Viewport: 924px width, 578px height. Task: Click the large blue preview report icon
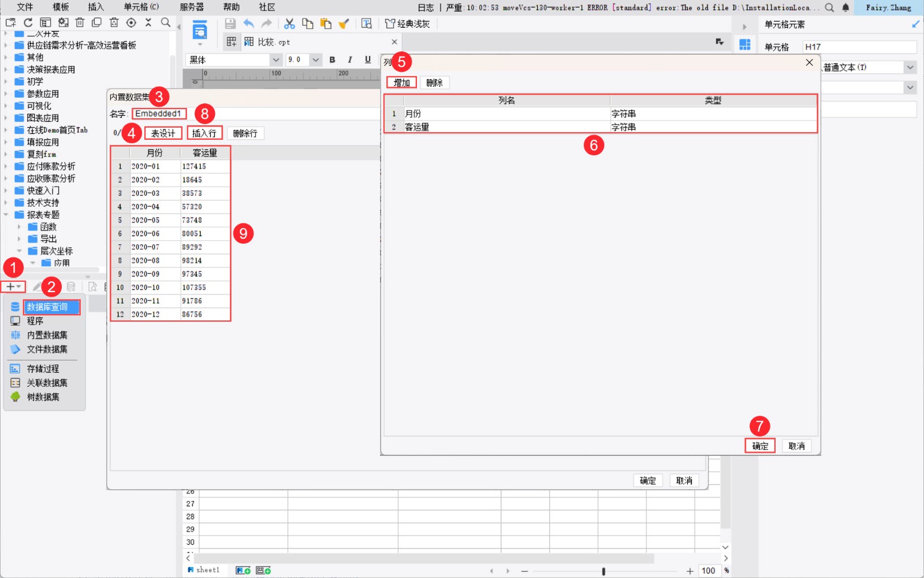click(200, 30)
